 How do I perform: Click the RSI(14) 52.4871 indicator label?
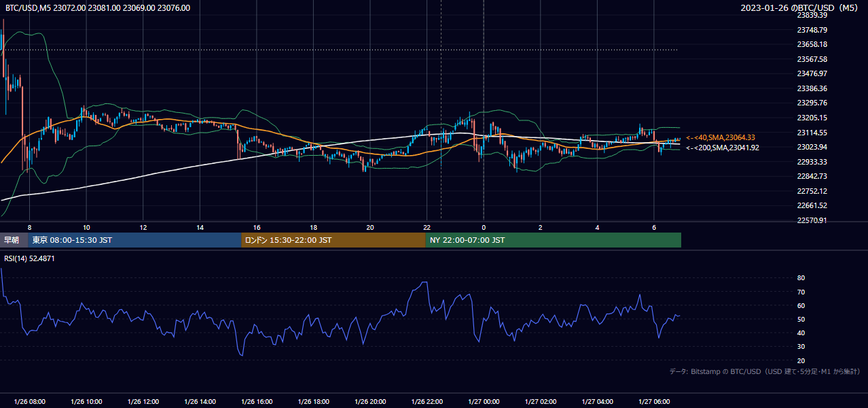click(30, 258)
